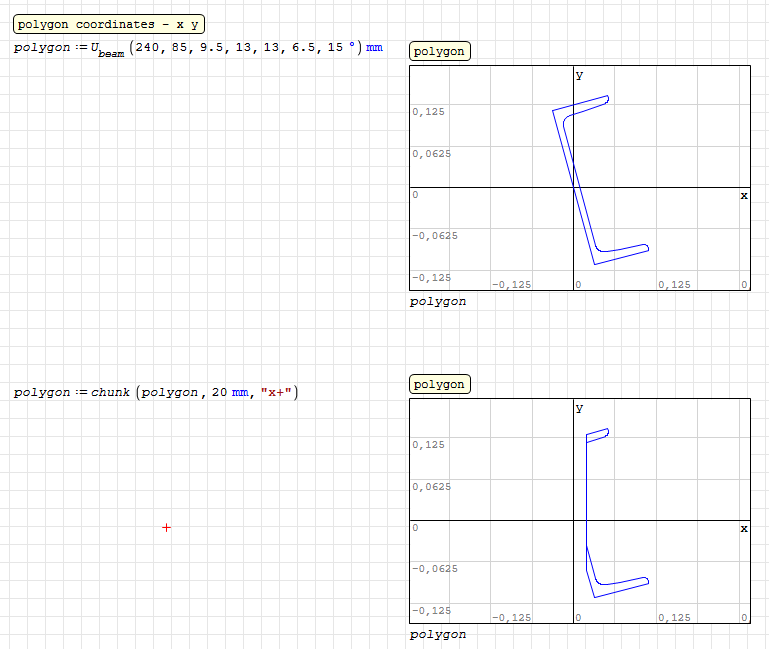This screenshot has height=649, width=769.
Task: Click the y axis label in upper plot
Action: click(579, 75)
